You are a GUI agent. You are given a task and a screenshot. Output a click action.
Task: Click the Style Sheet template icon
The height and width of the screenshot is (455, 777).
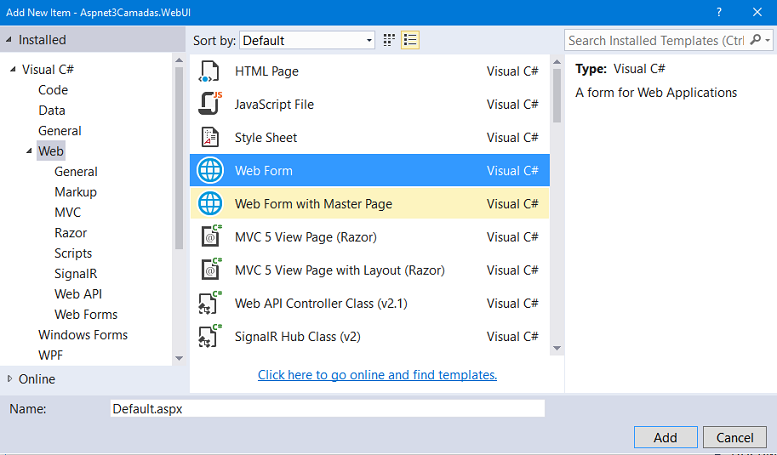210,137
